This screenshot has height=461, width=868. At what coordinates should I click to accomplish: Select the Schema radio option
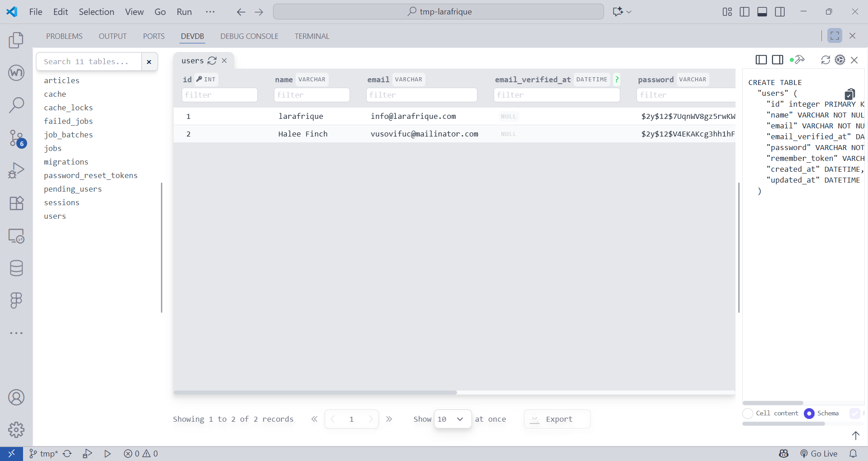tap(809, 414)
